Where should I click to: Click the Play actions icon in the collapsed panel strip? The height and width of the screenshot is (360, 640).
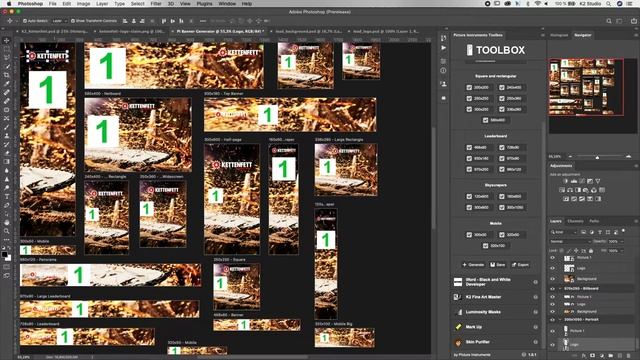444,48
